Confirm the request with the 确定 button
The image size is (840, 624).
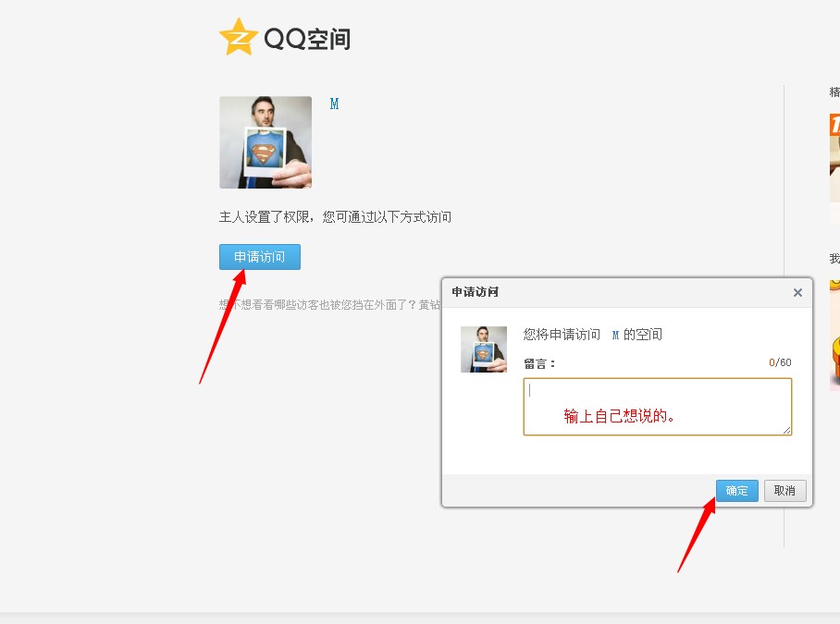pos(736,491)
